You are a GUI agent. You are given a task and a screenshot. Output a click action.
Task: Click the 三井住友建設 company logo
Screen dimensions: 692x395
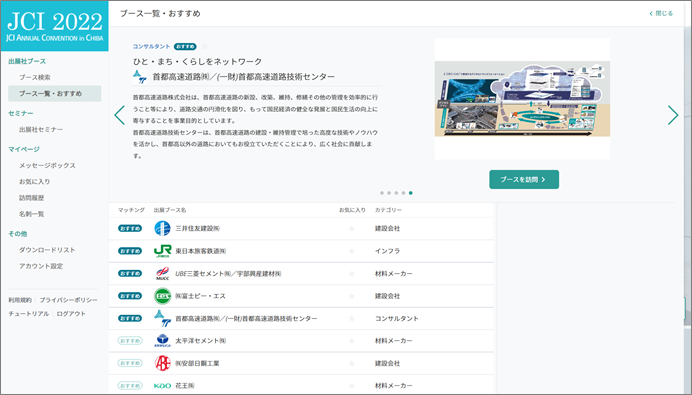[x=162, y=229]
